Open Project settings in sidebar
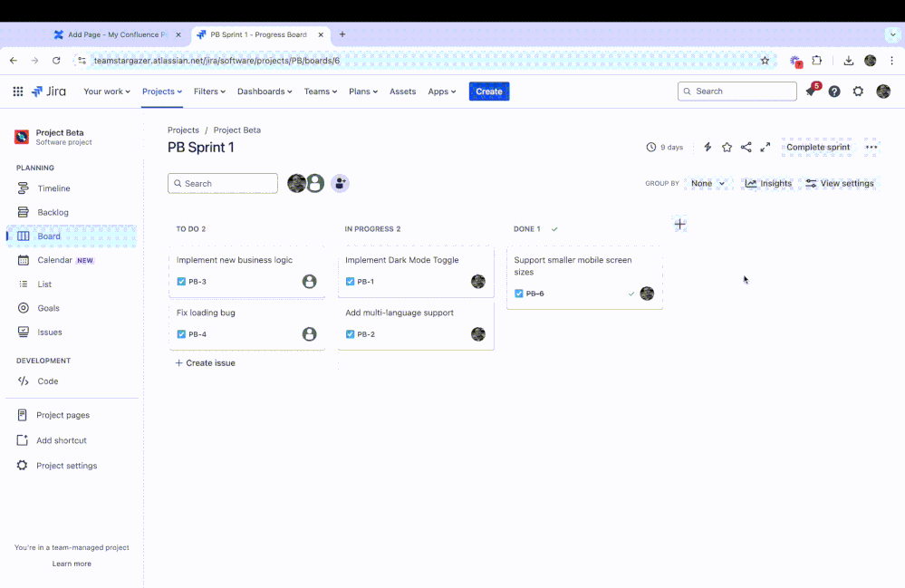This screenshot has width=905, height=588. (x=72, y=466)
